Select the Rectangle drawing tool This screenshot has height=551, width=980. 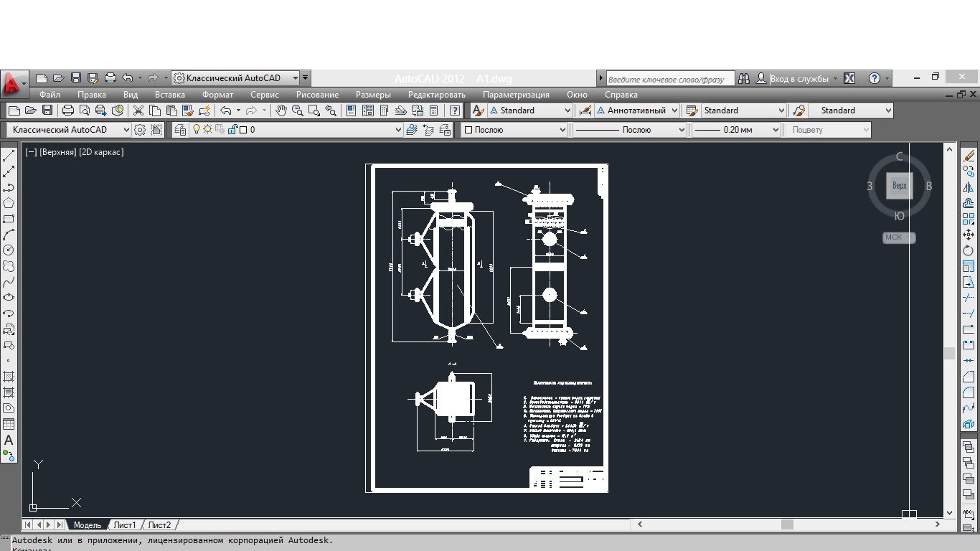tap(9, 219)
